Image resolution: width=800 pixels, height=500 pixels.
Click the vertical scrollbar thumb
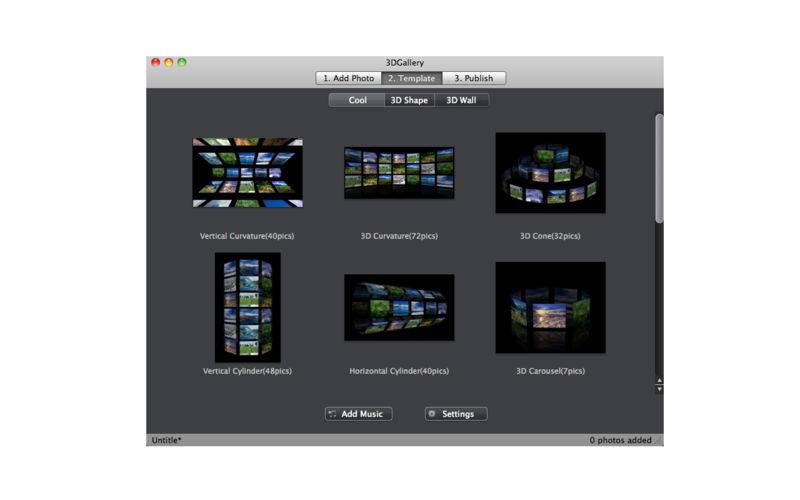(659, 168)
